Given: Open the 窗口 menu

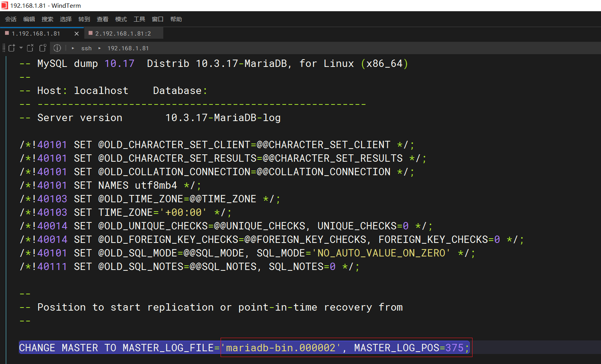Looking at the screenshot, I should 158,19.
